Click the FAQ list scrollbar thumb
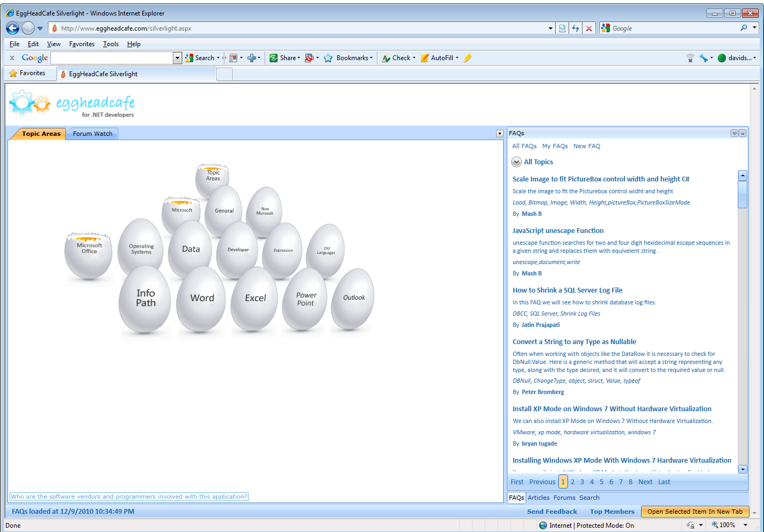The height and width of the screenshot is (532, 764). point(743,194)
